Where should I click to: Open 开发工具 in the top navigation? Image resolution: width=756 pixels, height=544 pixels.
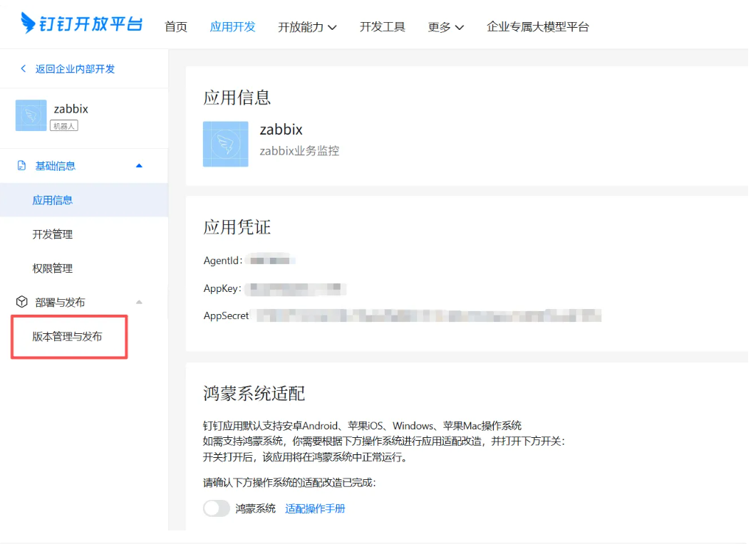tap(383, 27)
